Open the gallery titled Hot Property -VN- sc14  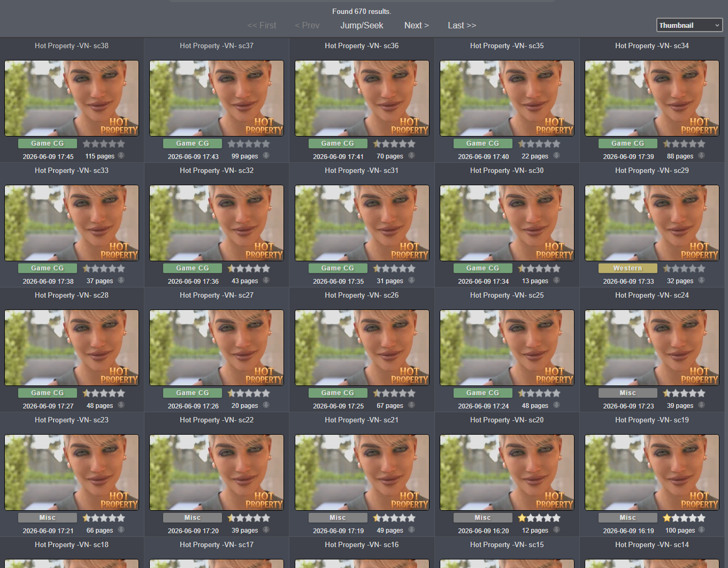click(x=652, y=545)
